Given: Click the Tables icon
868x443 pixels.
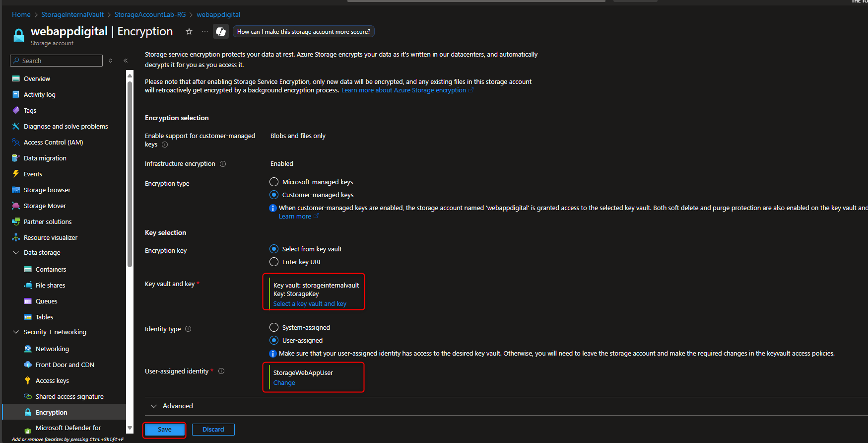Looking at the screenshot, I should coord(28,317).
